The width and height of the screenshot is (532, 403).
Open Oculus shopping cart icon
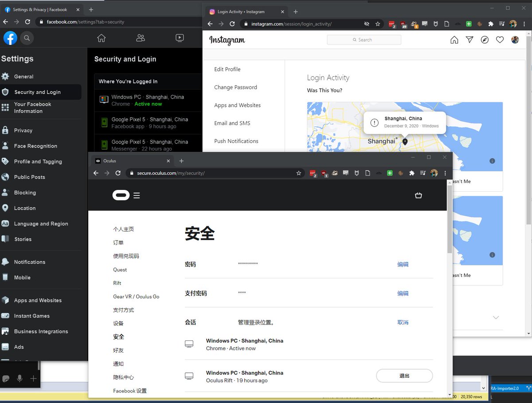click(418, 195)
